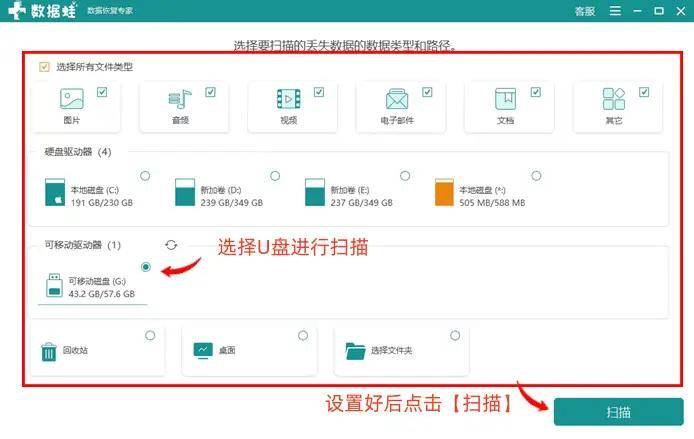
Task: Uncheck the Pictures (图片) checkbox
Action: point(102,91)
